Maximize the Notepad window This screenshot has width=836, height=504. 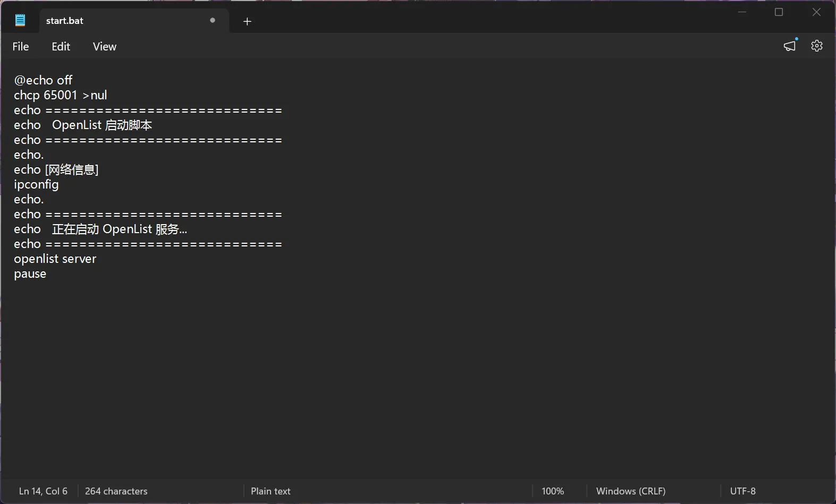pos(779,12)
